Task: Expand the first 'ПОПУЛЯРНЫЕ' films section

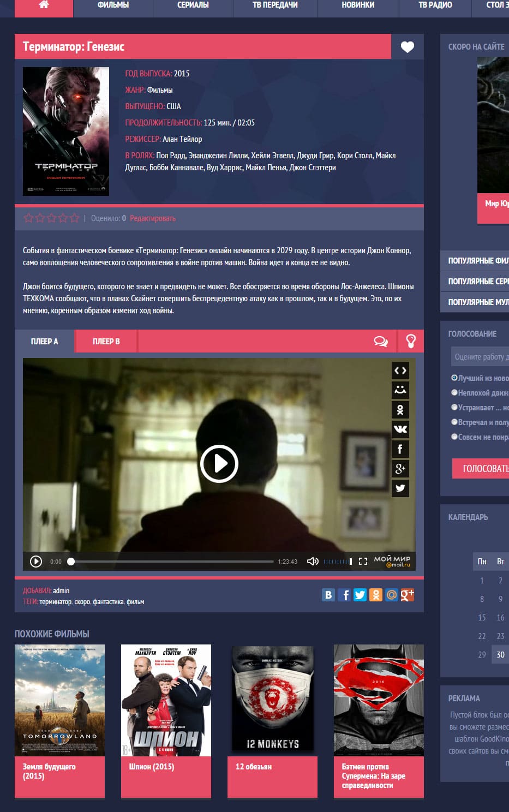Action: click(x=475, y=261)
